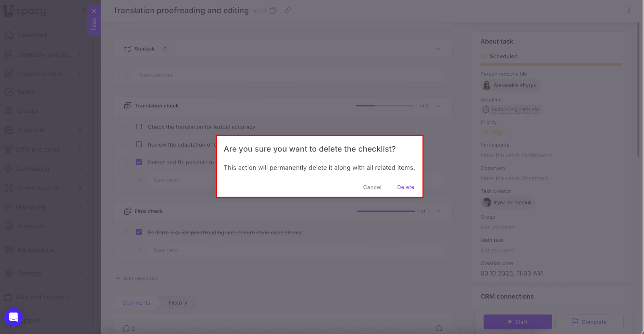
Task: Close the task panel with X icon
Action: [x=94, y=11]
